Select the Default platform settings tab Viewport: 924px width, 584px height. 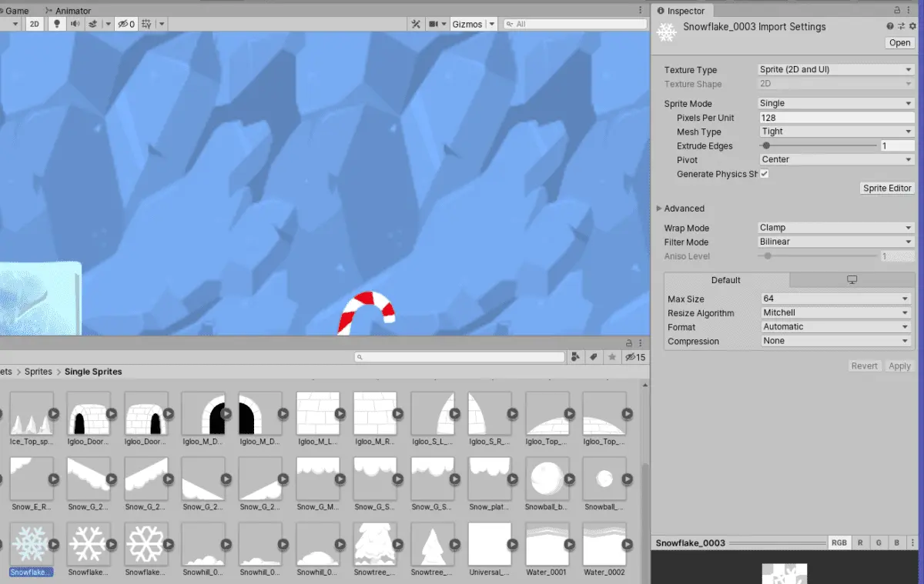point(725,279)
